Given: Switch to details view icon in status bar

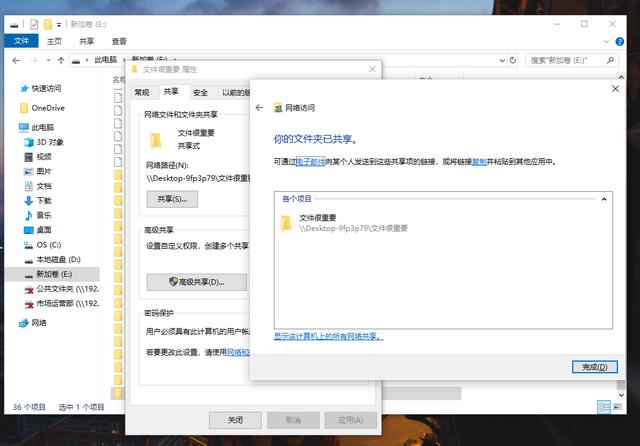Looking at the screenshot, I should coord(604,407).
